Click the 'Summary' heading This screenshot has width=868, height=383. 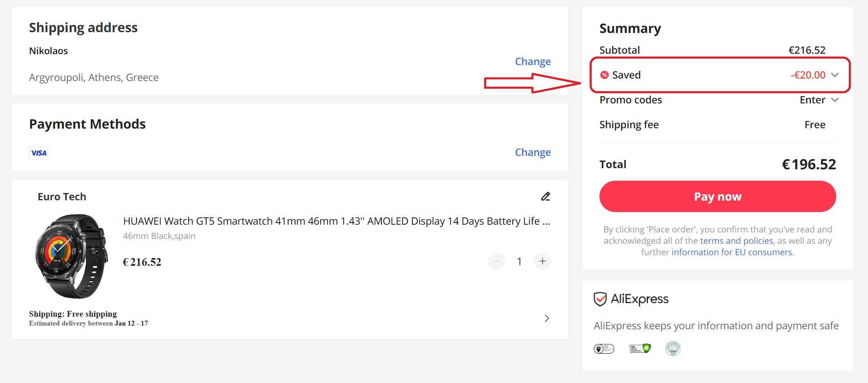pyautogui.click(x=630, y=28)
